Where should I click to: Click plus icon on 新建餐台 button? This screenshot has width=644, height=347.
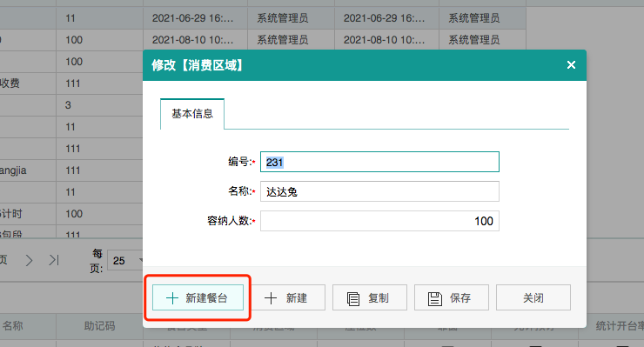tap(172, 298)
